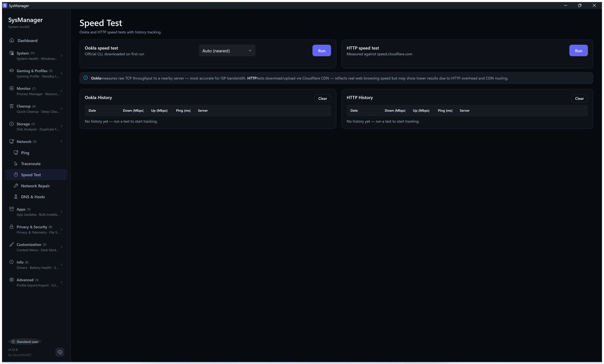The height and width of the screenshot is (364, 604).
Task: Click the Speed Test stopwatch icon
Action: pos(16,175)
